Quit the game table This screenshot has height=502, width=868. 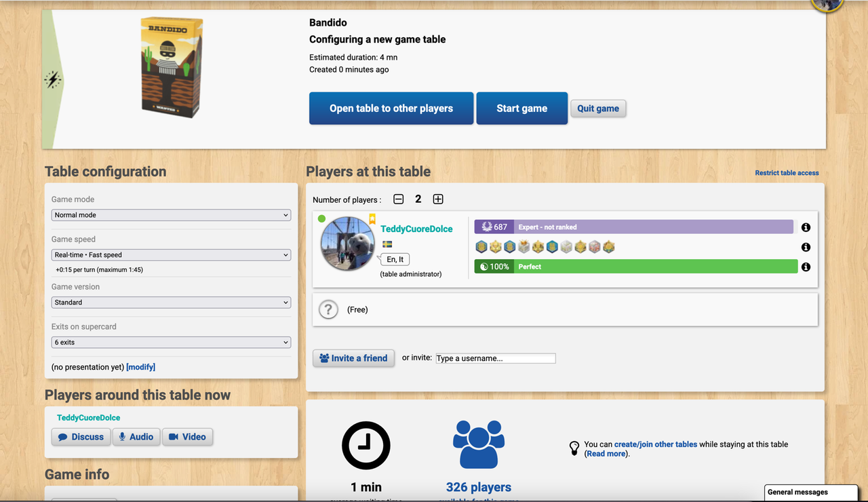click(x=598, y=109)
